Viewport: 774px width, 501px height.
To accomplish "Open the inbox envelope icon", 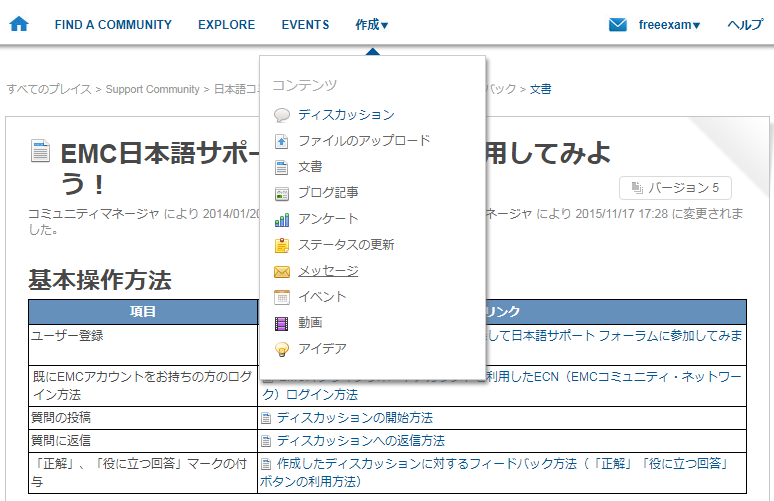I will 618,24.
